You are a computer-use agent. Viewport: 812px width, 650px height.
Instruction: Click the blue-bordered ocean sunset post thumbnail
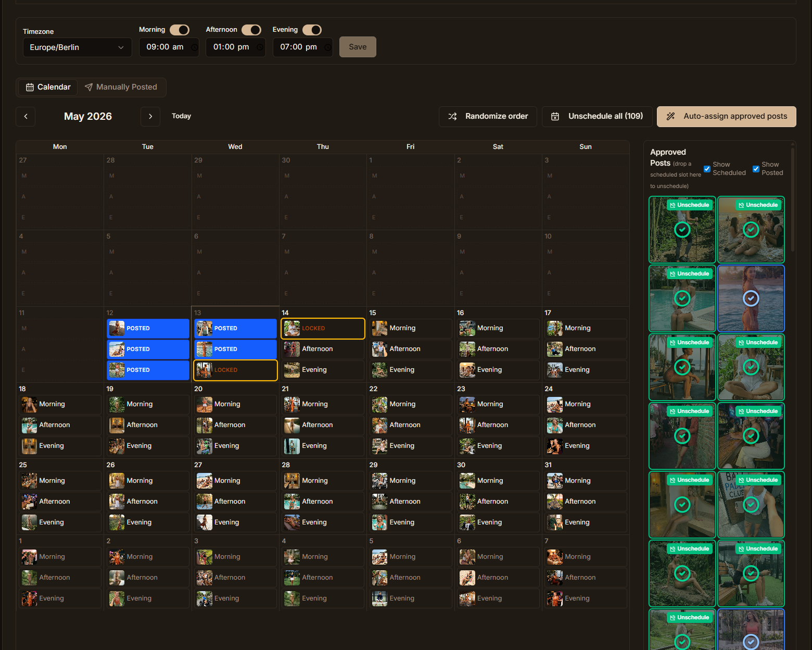click(x=751, y=298)
